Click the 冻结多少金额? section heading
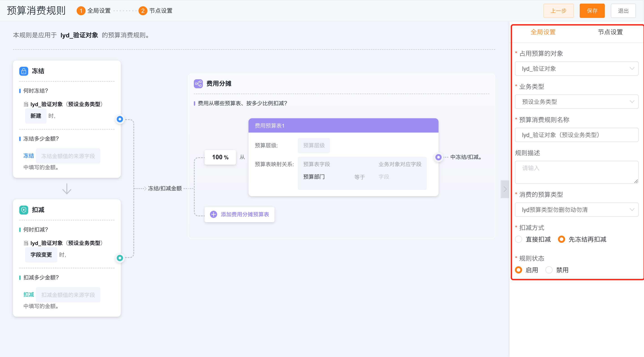The image size is (644, 357). point(41,139)
